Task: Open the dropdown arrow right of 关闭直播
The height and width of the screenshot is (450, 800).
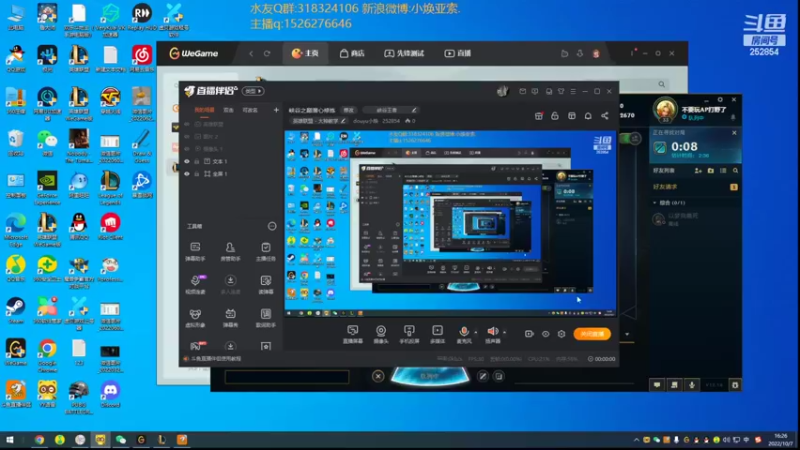Action: 627,334
